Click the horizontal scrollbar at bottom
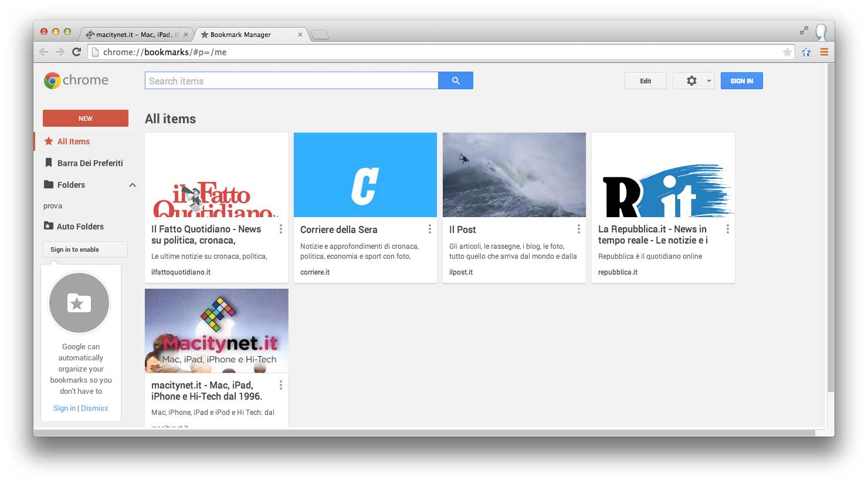The width and height of the screenshot is (868, 483). point(425,433)
